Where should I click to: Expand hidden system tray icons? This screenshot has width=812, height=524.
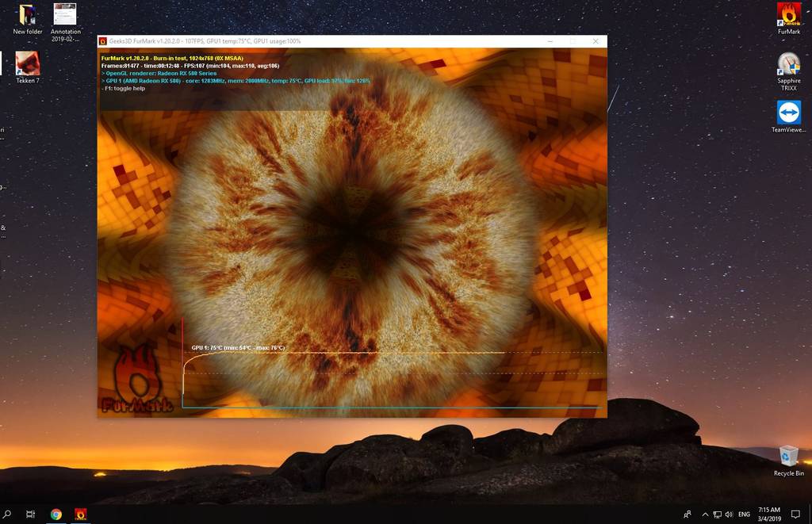click(x=705, y=514)
